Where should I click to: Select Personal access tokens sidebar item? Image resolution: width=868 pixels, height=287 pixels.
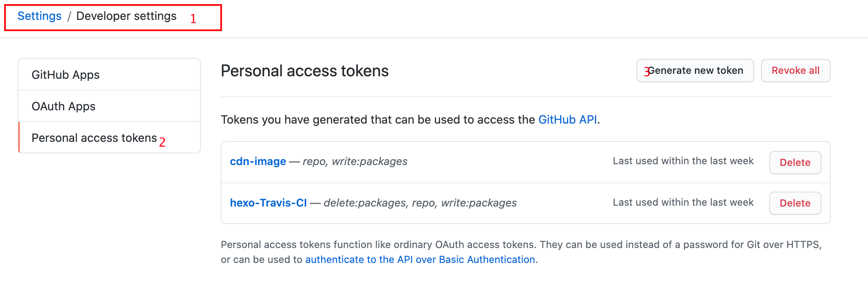[x=110, y=138]
